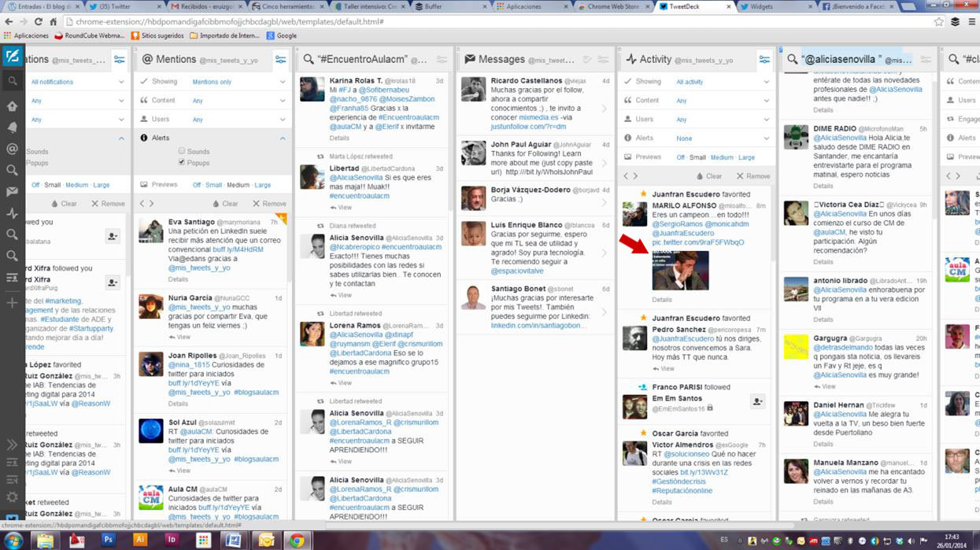This screenshot has height=550, width=980.
Task: Open the Home column icon in sidebar
Action: (12, 106)
